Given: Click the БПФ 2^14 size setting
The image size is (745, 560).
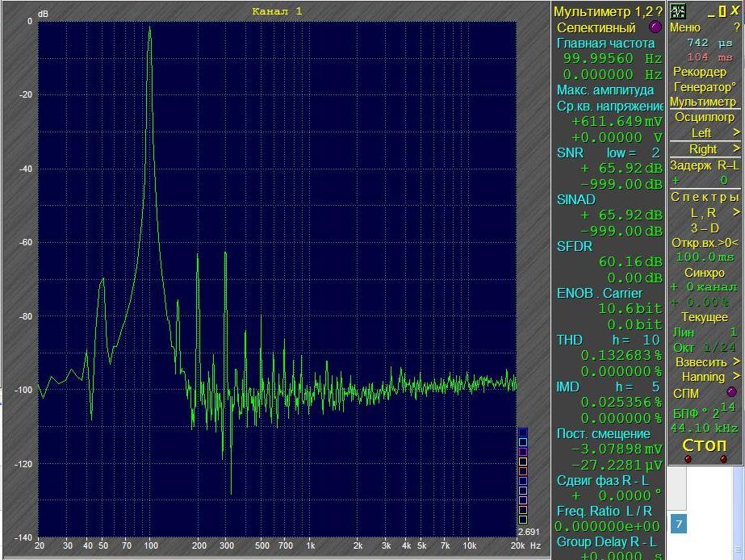Looking at the screenshot, I should pos(704,412).
